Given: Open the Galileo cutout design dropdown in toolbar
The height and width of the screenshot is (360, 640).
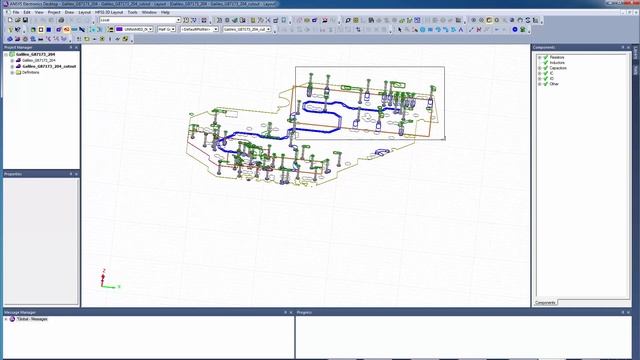Looking at the screenshot, I should (x=269, y=29).
